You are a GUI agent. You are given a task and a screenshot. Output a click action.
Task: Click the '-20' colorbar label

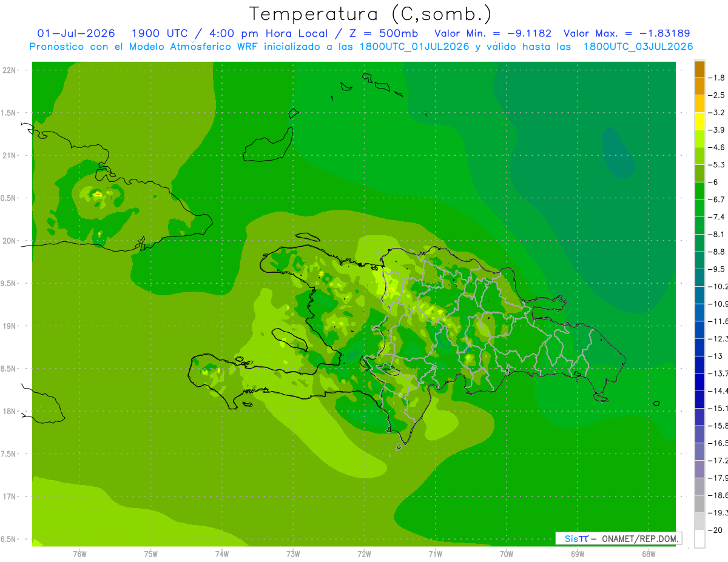715,530
